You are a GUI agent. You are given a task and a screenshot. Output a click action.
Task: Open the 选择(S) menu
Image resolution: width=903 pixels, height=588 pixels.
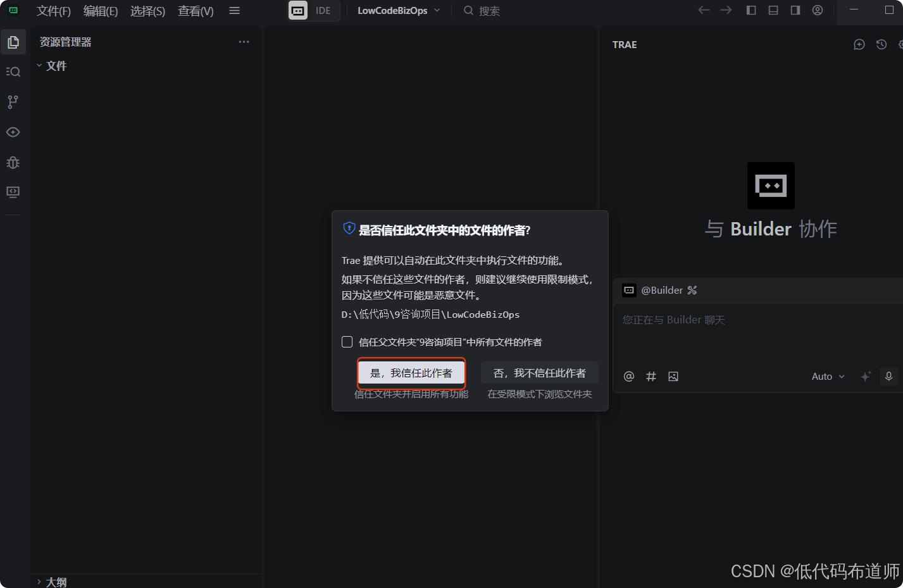pyautogui.click(x=147, y=11)
